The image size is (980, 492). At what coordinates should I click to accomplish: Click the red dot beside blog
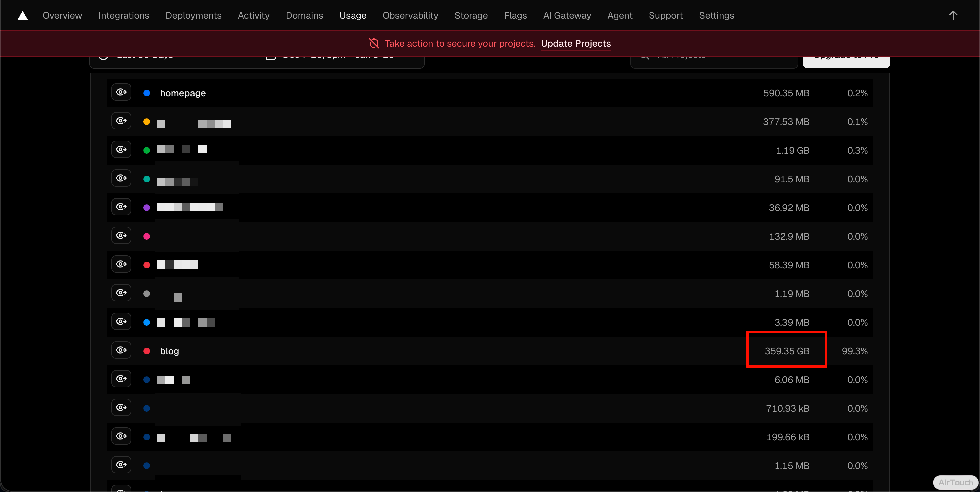click(146, 351)
